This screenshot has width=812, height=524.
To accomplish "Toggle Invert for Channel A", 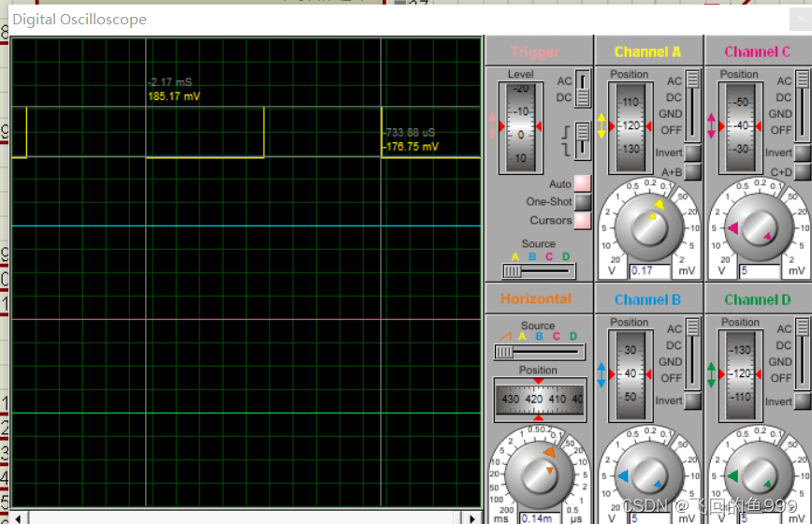I will point(692,153).
